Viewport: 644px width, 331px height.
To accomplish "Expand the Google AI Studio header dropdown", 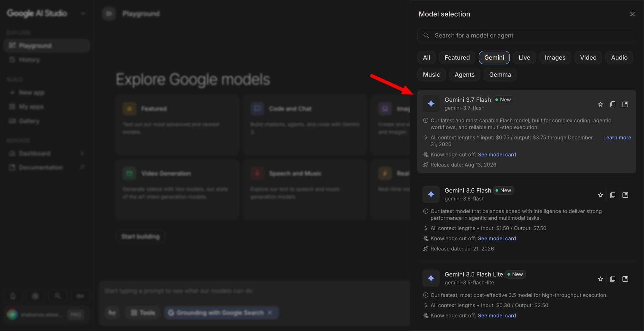I will click(x=83, y=14).
